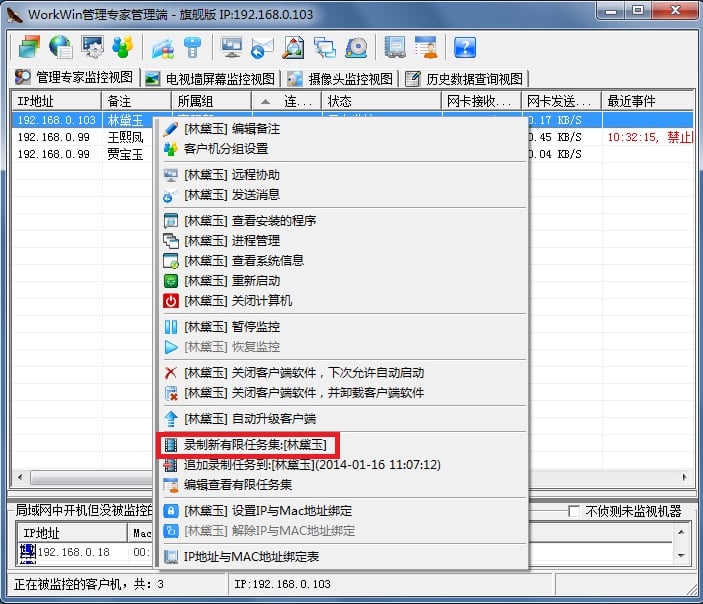Viewport: 703px width, 604px height.
Task: Choose [林黛玉] 编辑备注 menu item
Action: coord(341,129)
